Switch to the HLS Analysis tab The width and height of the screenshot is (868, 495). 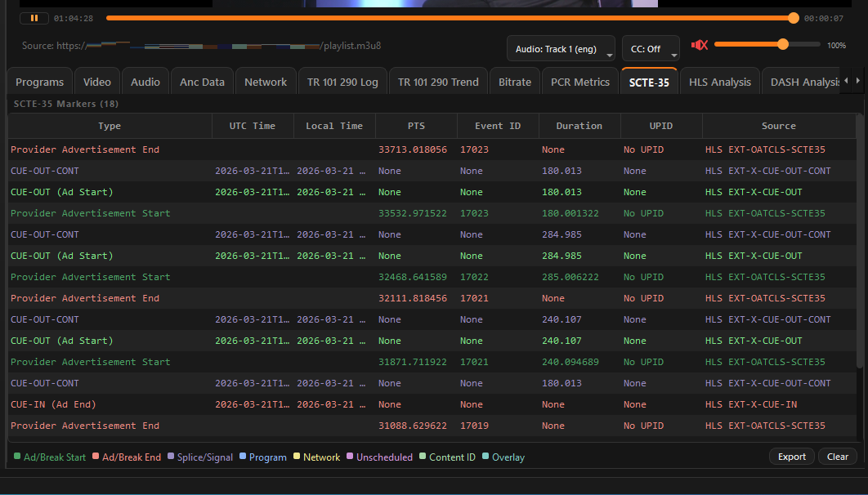tap(719, 82)
